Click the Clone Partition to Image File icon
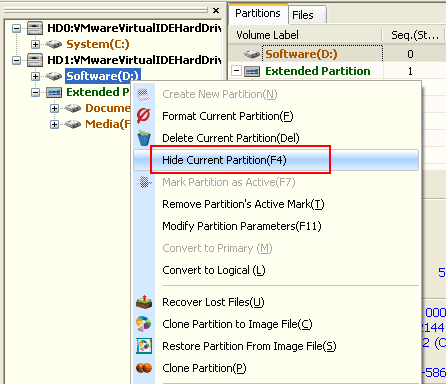 (x=144, y=324)
